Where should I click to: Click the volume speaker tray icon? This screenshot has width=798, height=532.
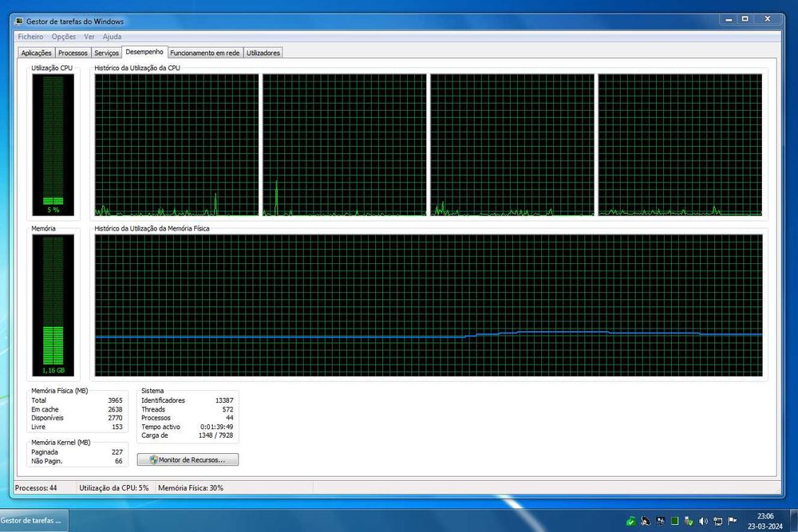click(703, 521)
